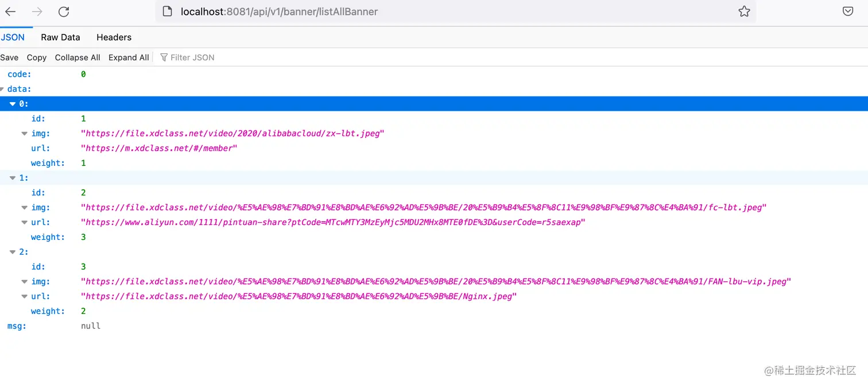The image size is (868, 388).
Task: Collapse the highlighted 0: item
Action: (x=13, y=104)
